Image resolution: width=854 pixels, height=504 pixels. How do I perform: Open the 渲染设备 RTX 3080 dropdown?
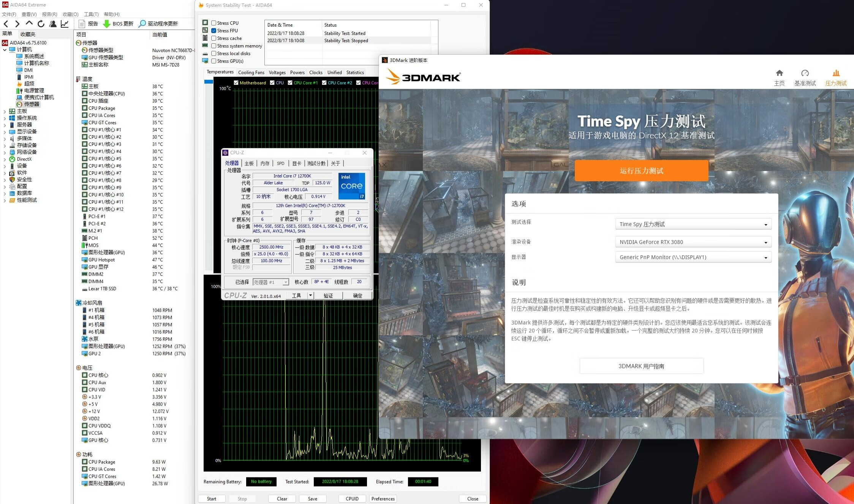(693, 242)
